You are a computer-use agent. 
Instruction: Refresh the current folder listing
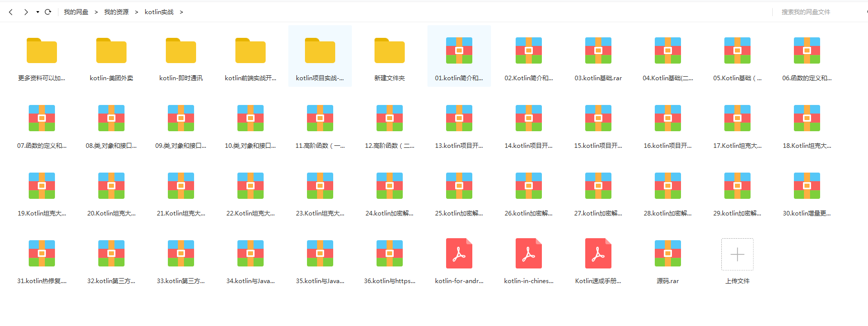pyautogui.click(x=48, y=12)
